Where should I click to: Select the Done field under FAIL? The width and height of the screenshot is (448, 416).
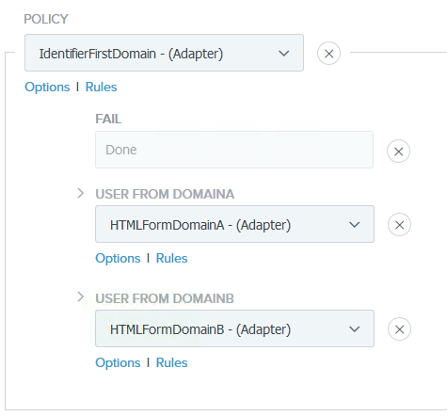pyautogui.click(x=234, y=150)
